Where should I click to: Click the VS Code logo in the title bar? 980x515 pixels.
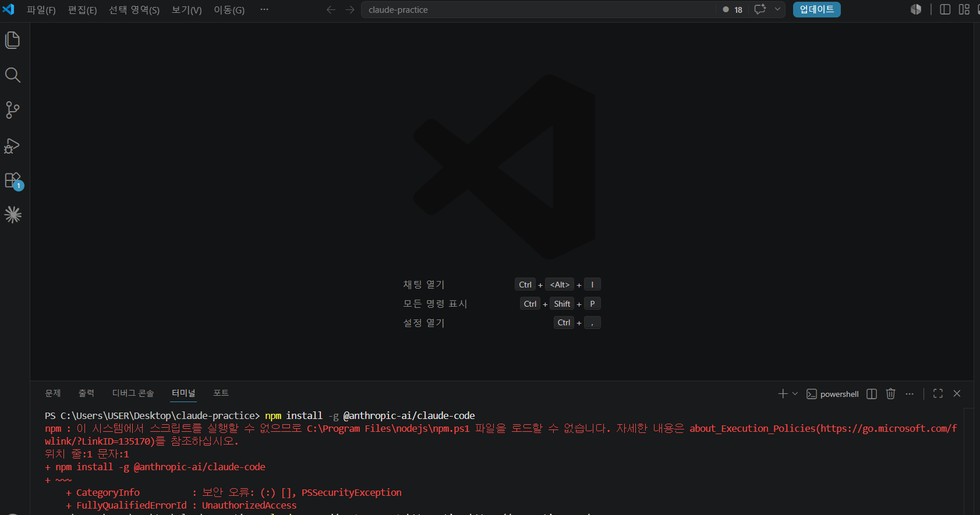[9, 9]
